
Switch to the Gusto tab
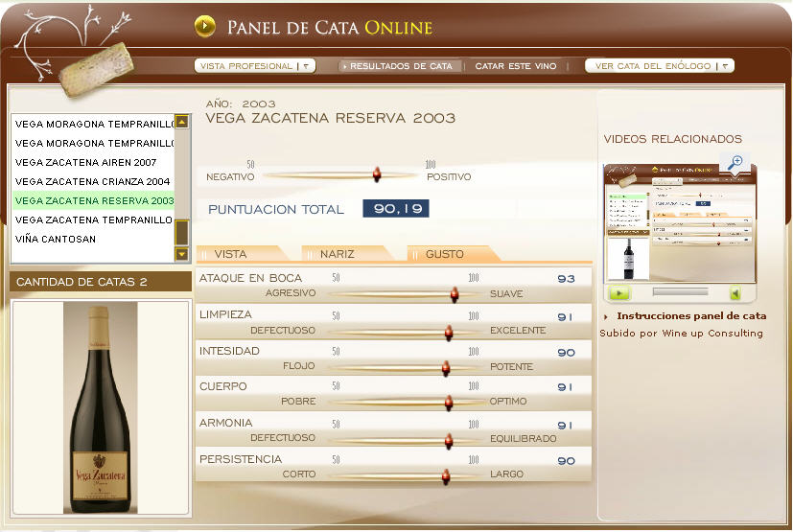[451, 254]
